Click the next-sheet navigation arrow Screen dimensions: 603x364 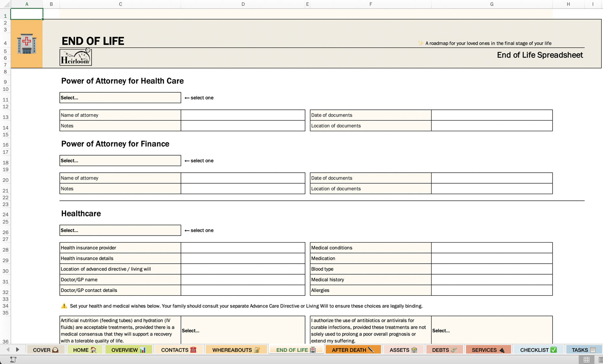[x=17, y=349]
